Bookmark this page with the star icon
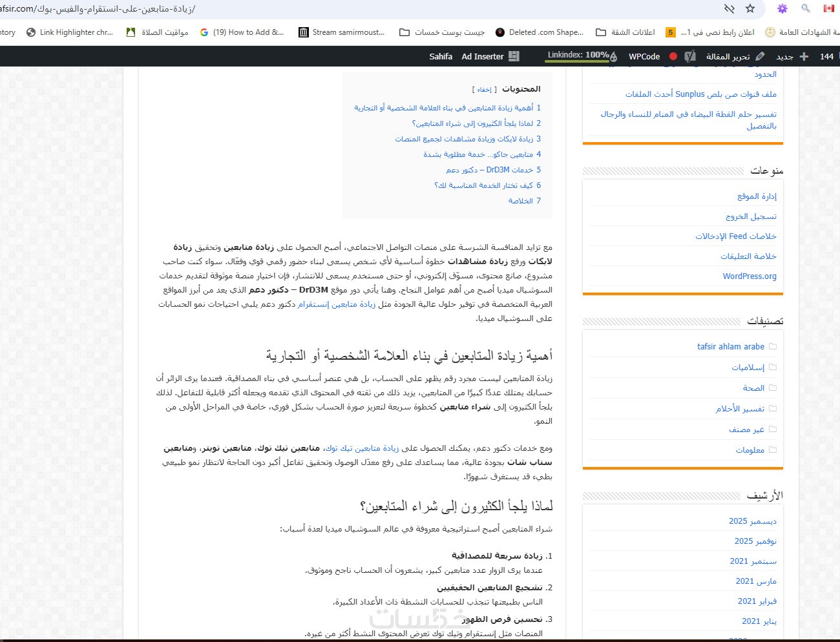 pos(750,8)
